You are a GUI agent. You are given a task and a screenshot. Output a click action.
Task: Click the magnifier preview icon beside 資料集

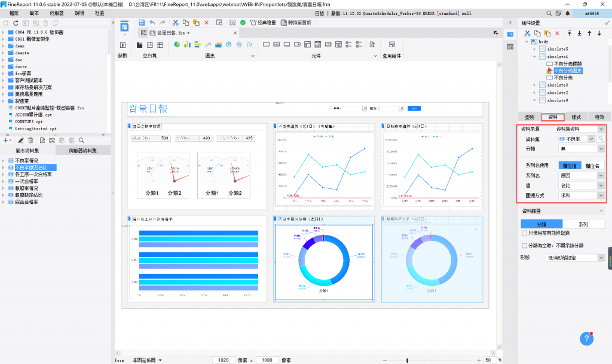(601, 139)
